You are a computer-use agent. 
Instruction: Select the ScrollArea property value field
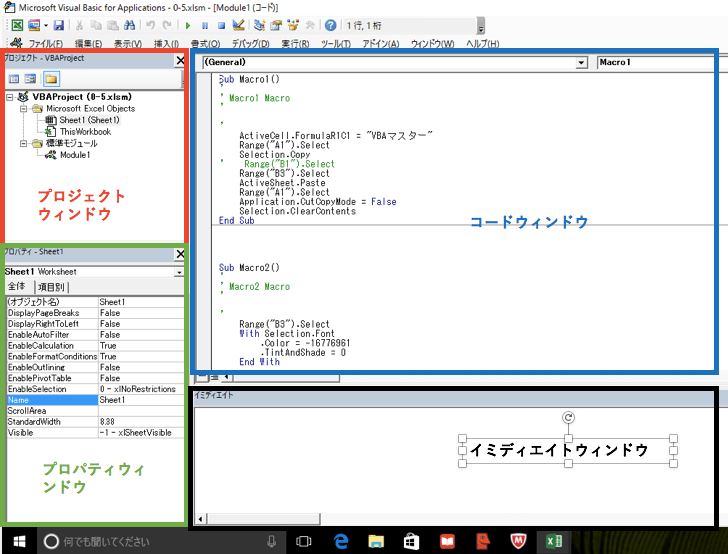(141, 411)
